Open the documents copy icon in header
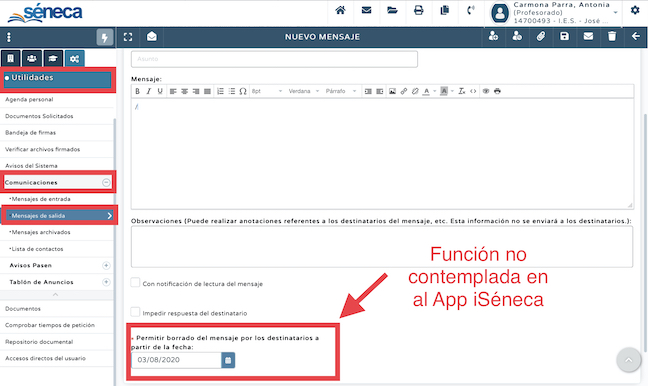This screenshot has width=648, height=386. (x=445, y=10)
